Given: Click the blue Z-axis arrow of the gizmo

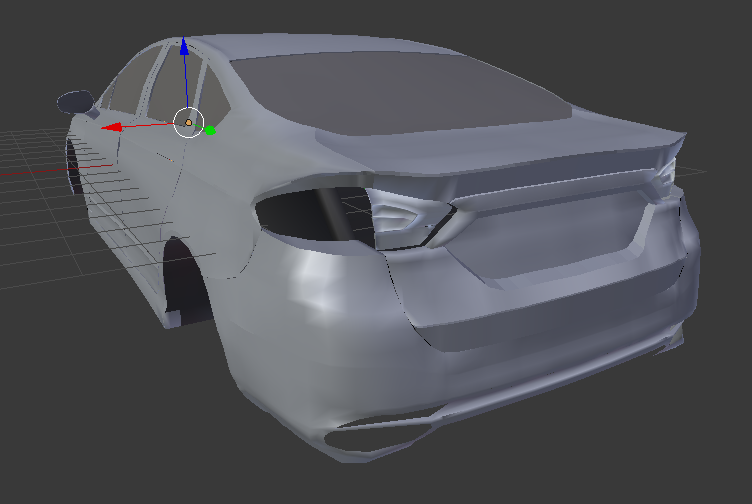Looking at the screenshot, I should click(x=184, y=46).
